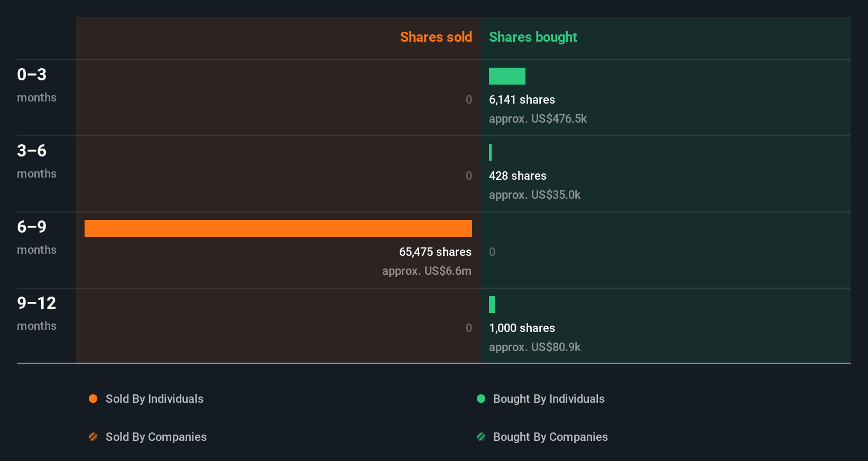
Task: Click the 65,475 shares value
Action: (x=435, y=252)
